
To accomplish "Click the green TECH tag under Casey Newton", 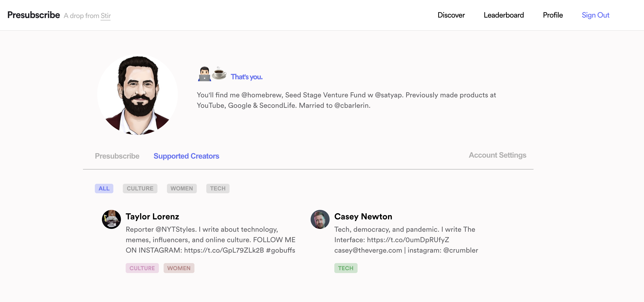I will (x=345, y=268).
